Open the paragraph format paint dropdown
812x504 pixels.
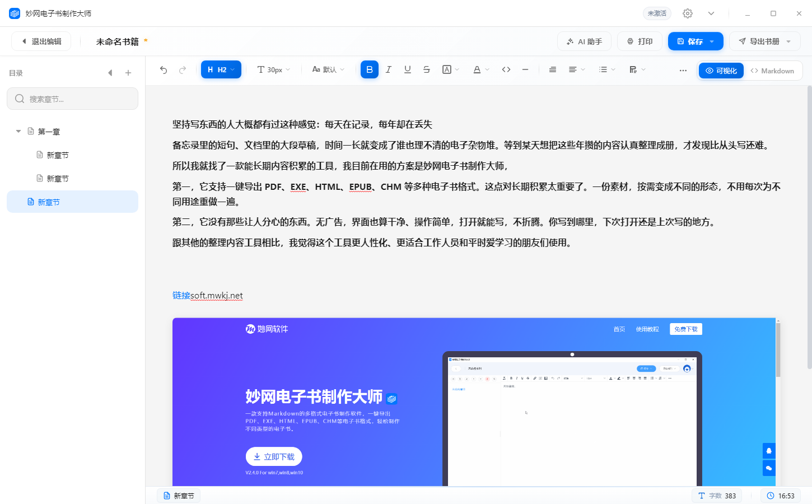637,69
